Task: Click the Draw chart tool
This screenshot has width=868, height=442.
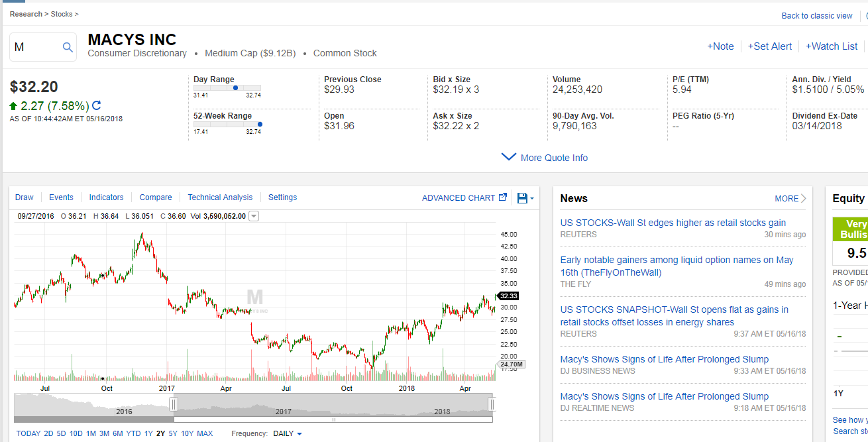Action: pos(25,197)
